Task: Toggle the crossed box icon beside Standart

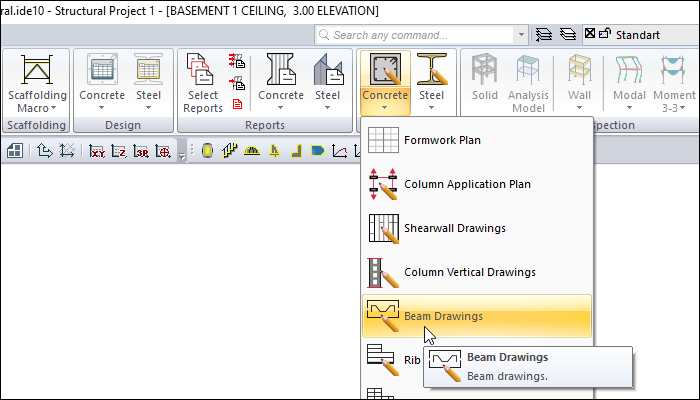Action: [590, 33]
